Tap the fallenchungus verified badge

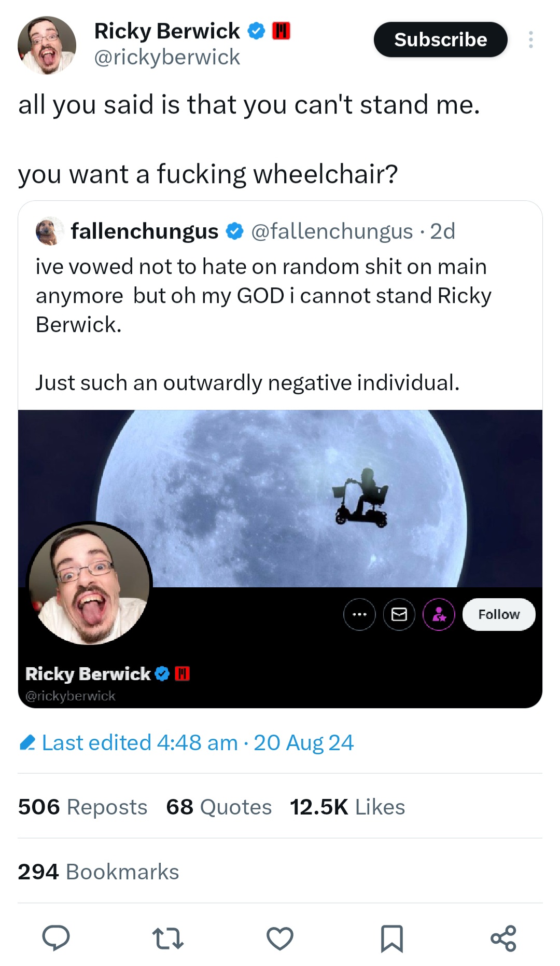[x=235, y=231]
